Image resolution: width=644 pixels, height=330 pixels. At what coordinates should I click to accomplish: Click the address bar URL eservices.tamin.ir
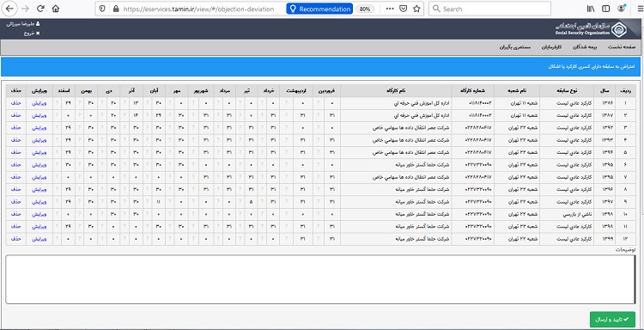pos(198,9)
